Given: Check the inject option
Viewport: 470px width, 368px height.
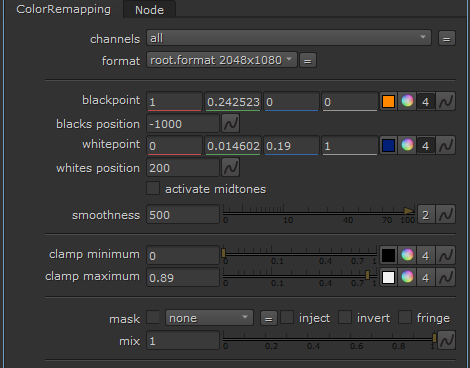Looking at the screenshot, I should click(x=287, y=317).
